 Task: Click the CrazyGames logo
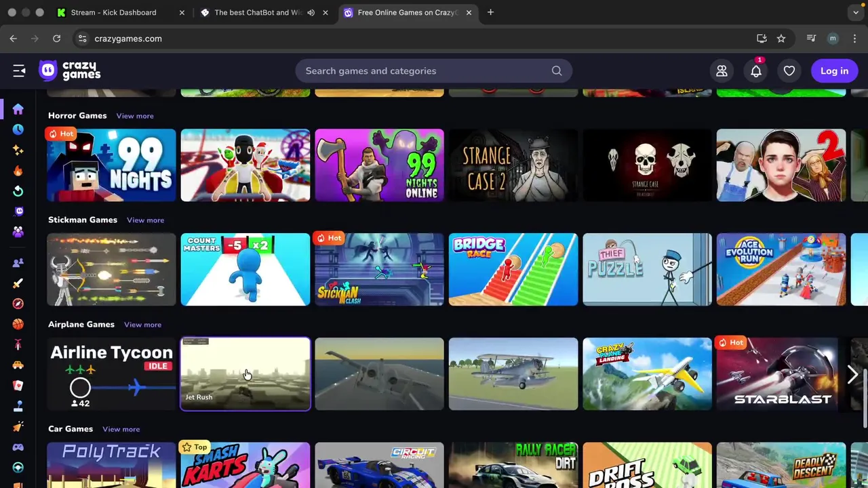69,70
